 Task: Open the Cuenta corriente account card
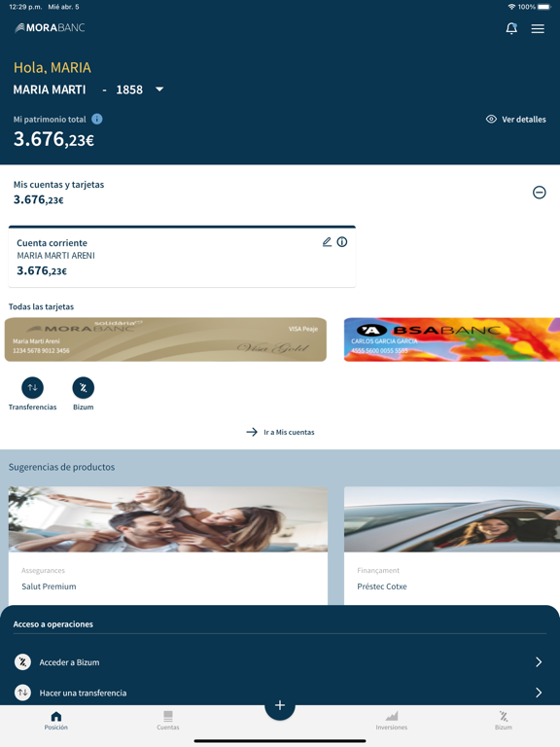point(182,257)
